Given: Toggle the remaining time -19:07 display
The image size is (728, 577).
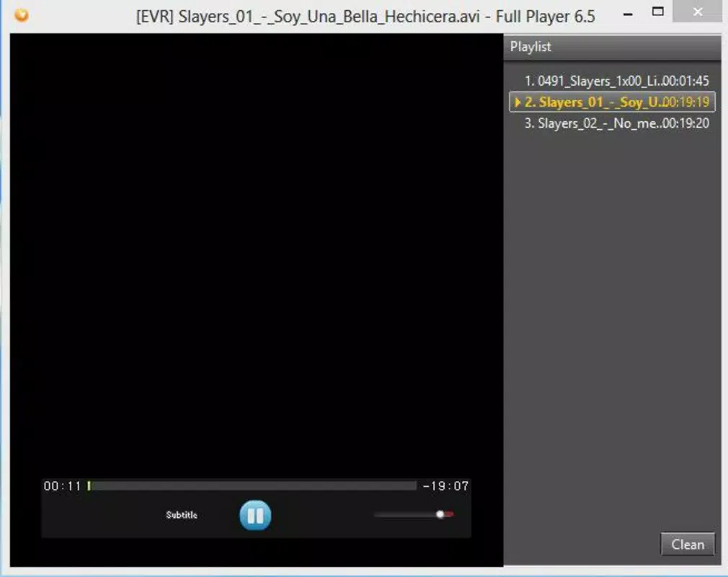Looking at the screenshot, I should tap(445, 486).
